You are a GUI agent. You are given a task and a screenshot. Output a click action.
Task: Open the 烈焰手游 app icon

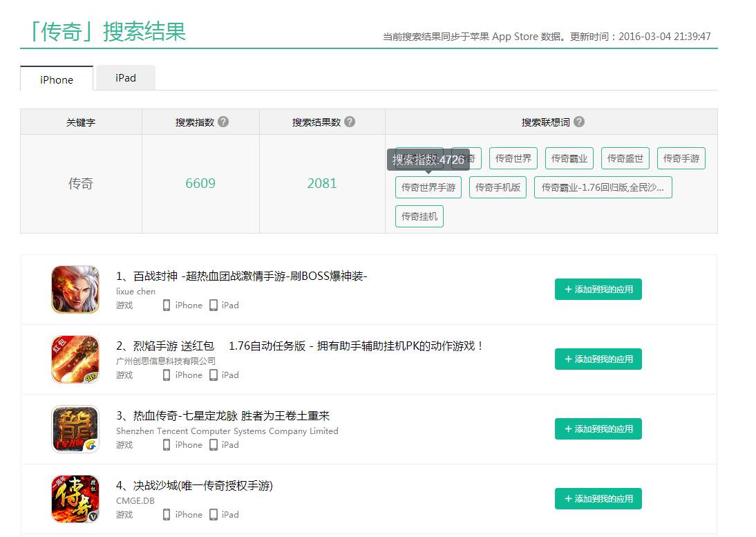[x=75, y=359]
